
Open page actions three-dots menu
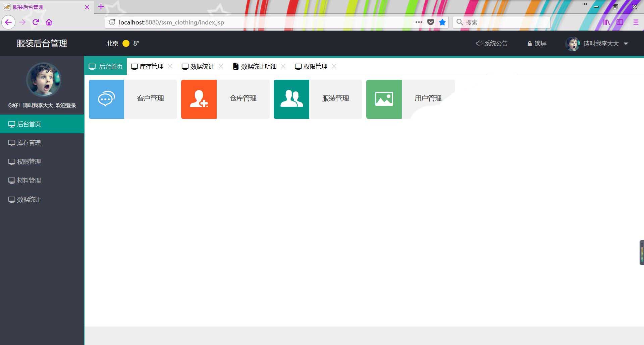pyautogui.click(x=419, y=22)
